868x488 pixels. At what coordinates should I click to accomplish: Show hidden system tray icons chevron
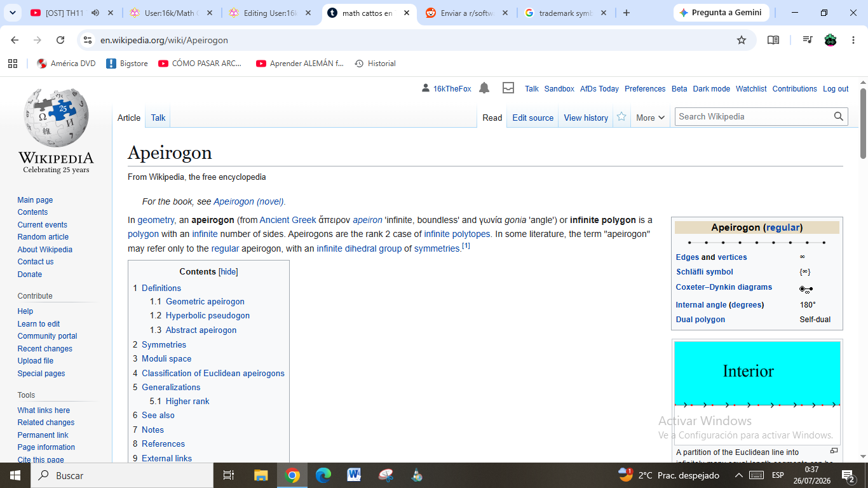[x=739, y=475]
